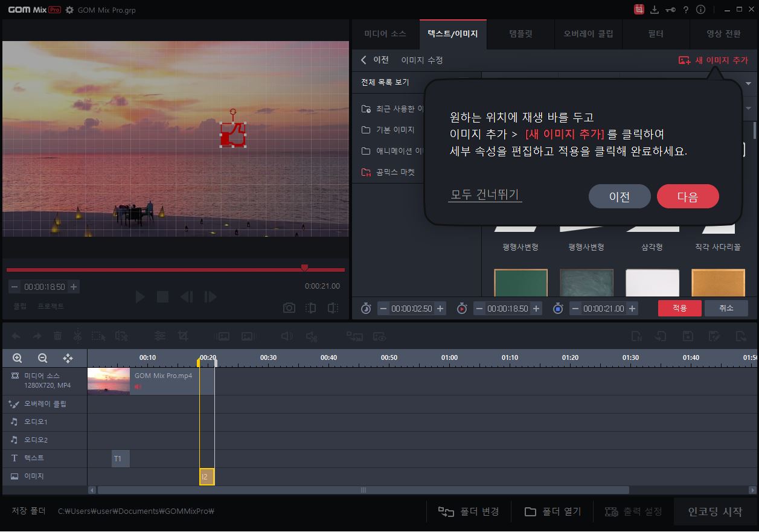The image size is (759, 532).
Task: Zoom out the timeline
Action: 42,358
